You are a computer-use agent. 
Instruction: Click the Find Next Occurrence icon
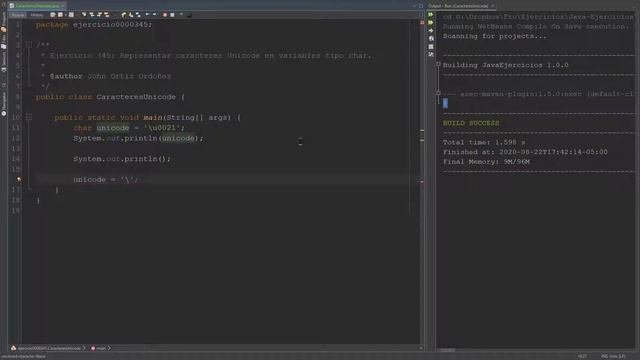pyautogui.click(x=99, y=15)
